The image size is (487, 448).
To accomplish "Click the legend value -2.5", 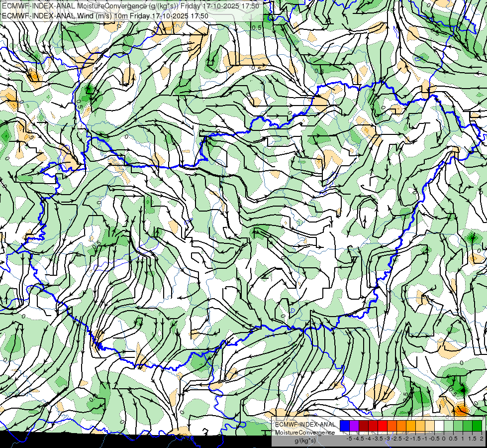I will pos(397,439).
